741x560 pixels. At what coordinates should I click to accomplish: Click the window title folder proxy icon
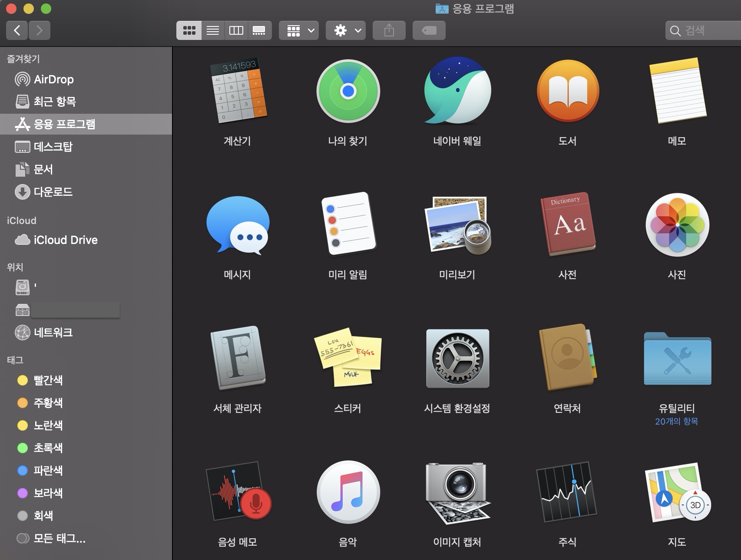pos(442,8)
